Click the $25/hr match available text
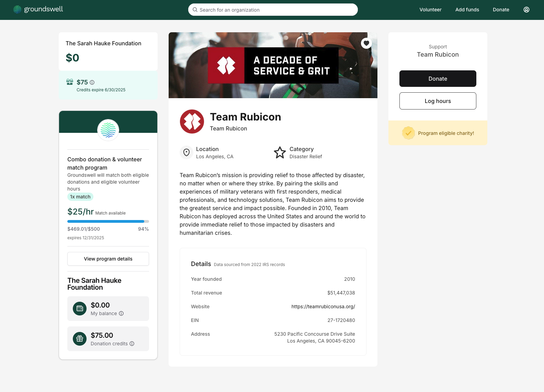The height and width of the screenshot is (392, 544). [x=97, y=212]
